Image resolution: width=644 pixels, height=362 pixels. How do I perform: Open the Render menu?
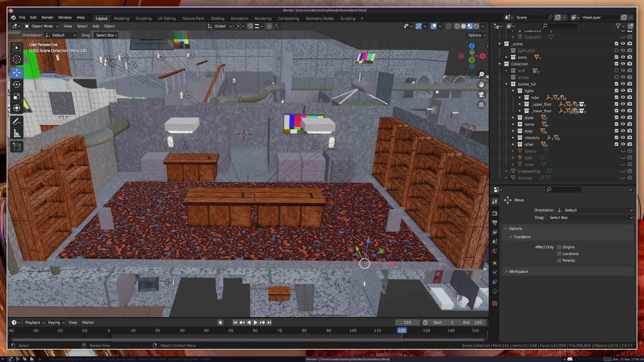47,17
